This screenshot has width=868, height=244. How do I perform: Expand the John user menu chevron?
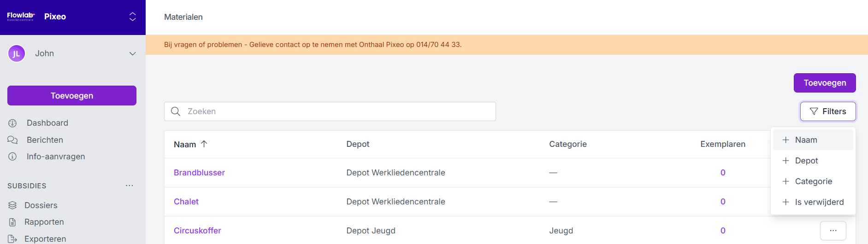click(x=132, y=53)
